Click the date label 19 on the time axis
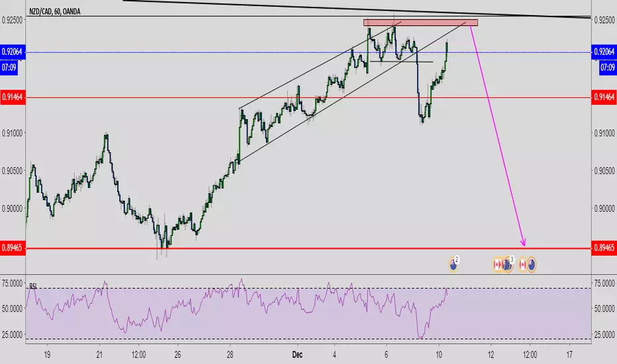The height and width of the screenshot is (364, 617). click(x=47, y=355)
